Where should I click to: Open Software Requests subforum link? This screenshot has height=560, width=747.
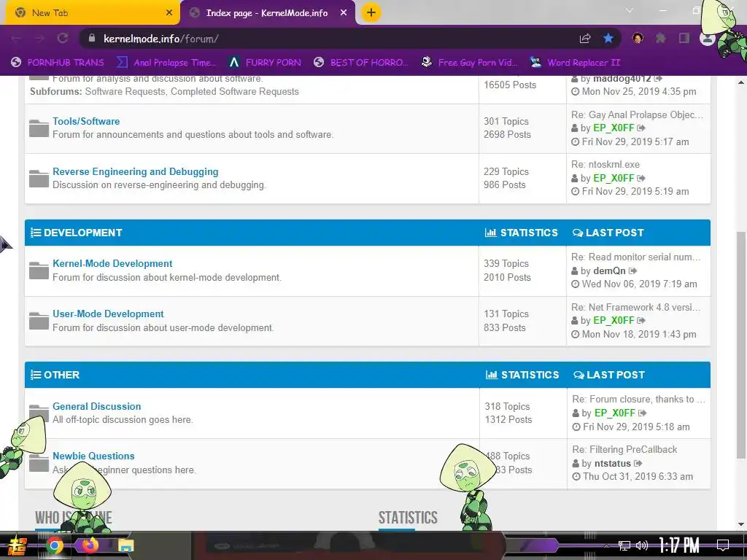[125, 91]
